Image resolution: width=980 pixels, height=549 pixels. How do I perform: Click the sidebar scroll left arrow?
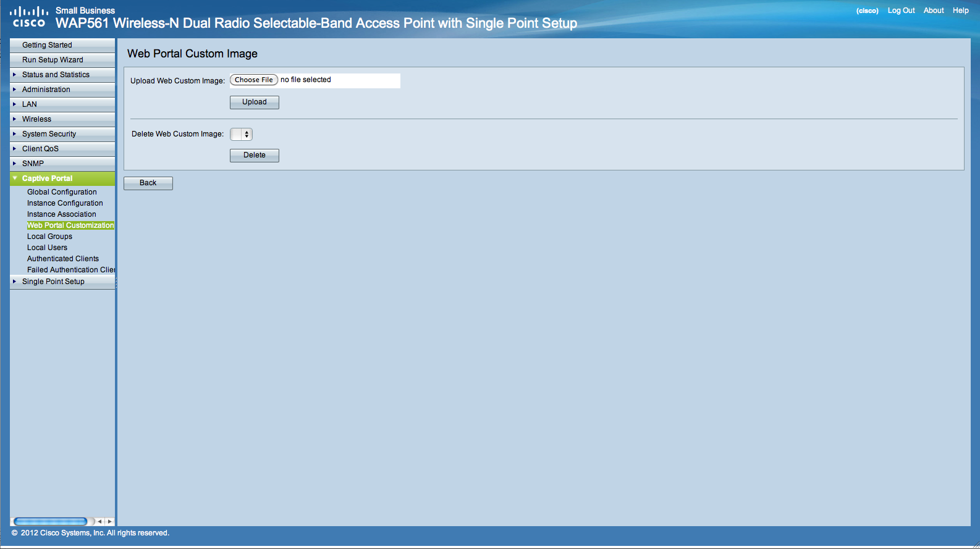tap(99, 522)
